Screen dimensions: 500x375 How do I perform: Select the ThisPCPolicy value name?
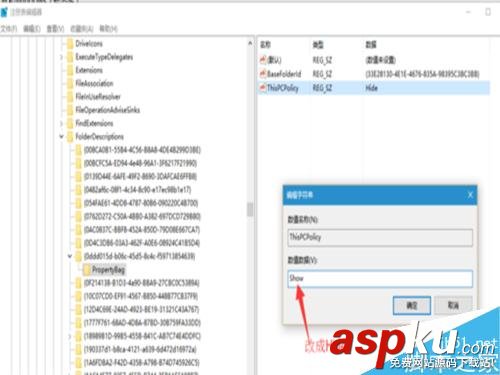coord(283,88)
